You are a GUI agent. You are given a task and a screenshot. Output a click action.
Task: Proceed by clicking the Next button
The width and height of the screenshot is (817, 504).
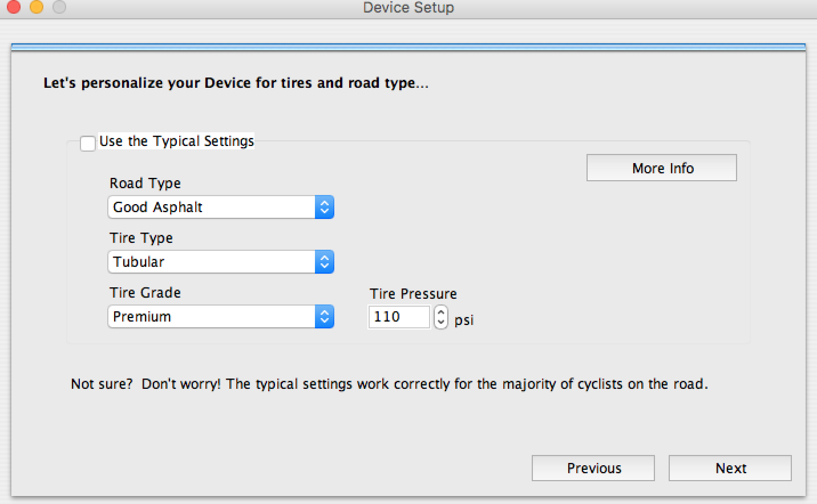730,468
